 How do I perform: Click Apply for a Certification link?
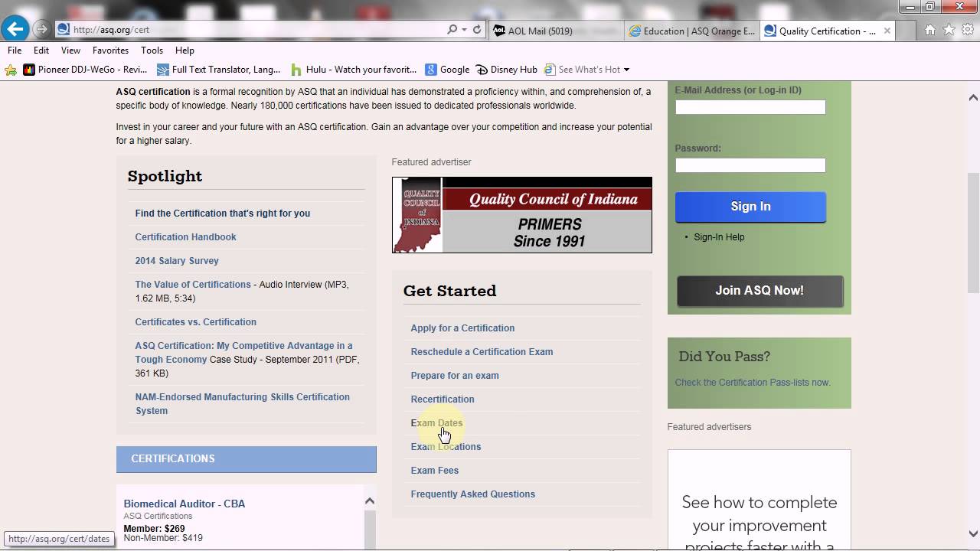click(x=462, y=328)
